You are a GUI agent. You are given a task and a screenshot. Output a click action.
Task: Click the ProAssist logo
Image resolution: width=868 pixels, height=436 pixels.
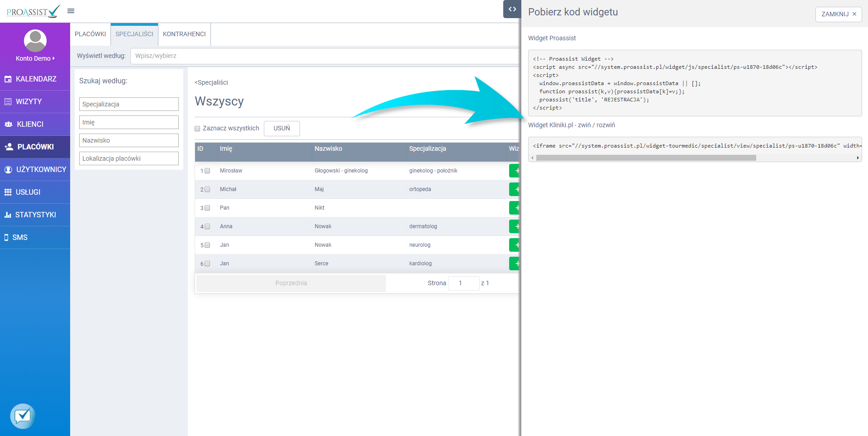(33, 11)
